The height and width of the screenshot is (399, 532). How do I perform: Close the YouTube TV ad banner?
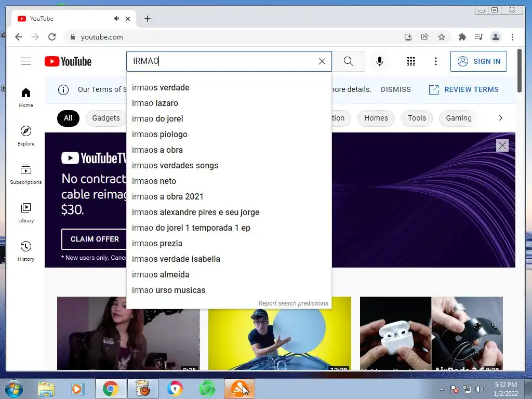(x=502, y=145)
